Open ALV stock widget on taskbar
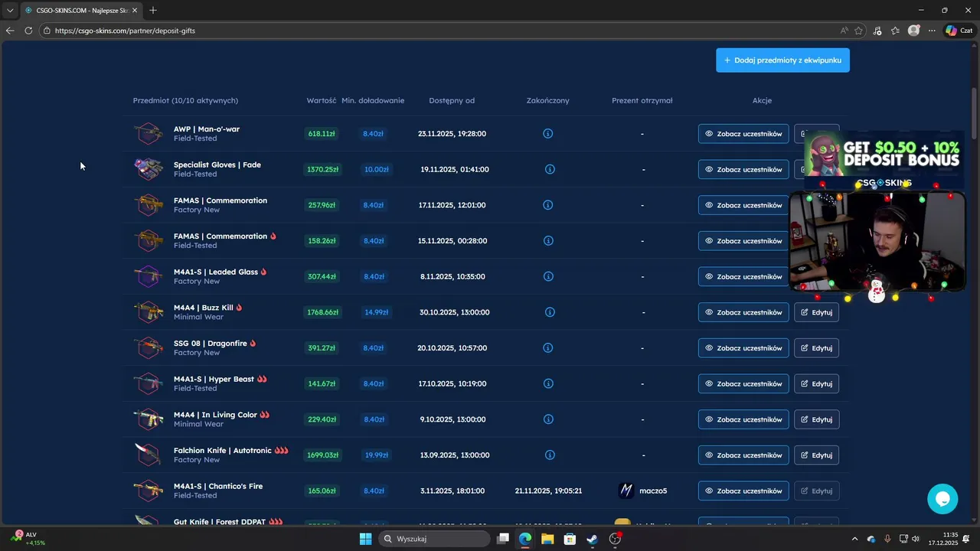Image resolution: width=980 pixels, height=551 pixels. click(x=28, y=539)
